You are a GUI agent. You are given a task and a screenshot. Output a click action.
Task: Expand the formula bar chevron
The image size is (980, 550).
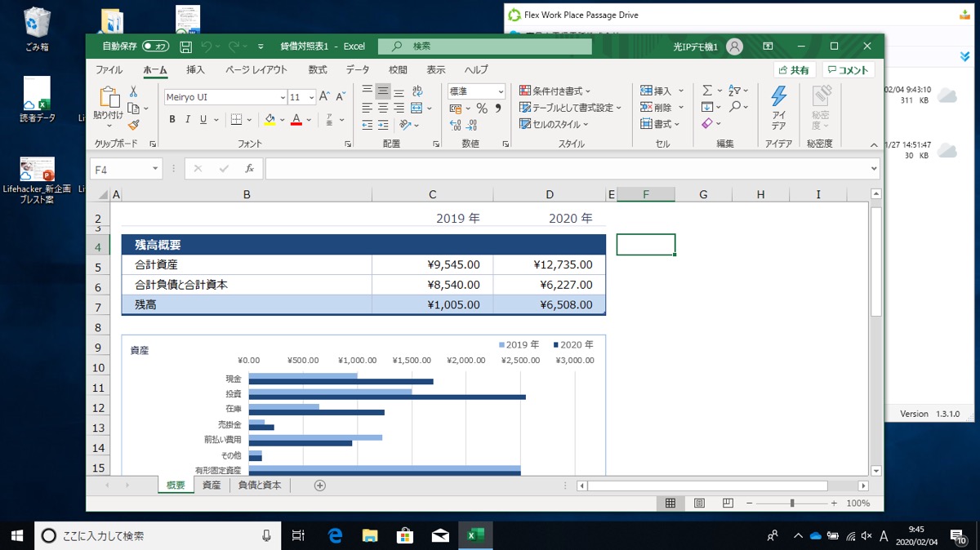coord(874,169)
